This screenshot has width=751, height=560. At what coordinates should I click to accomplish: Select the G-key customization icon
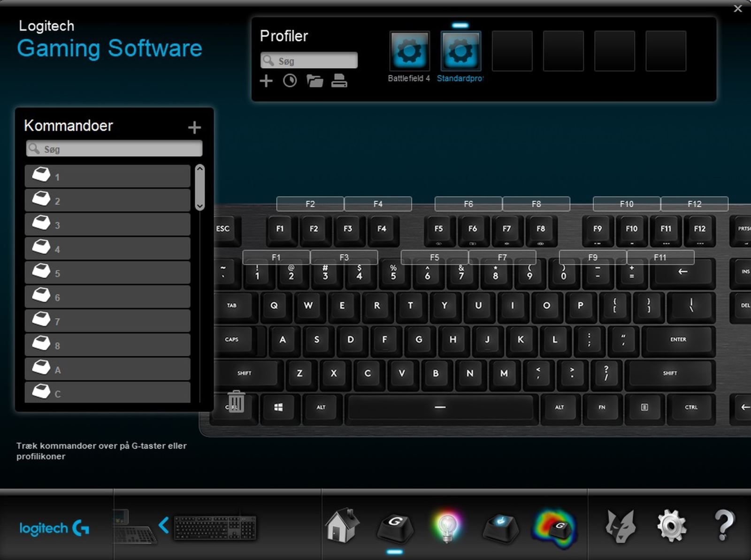[395, 527]
